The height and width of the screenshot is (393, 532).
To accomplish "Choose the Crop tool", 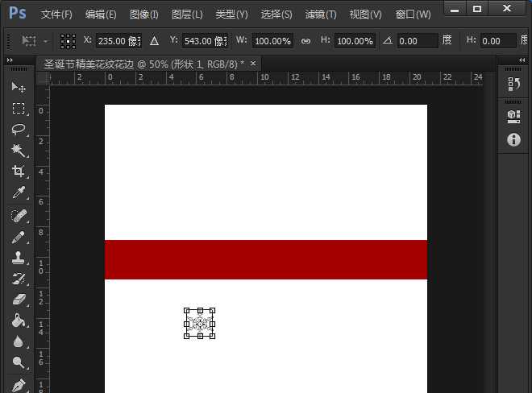I will (18, 172).
